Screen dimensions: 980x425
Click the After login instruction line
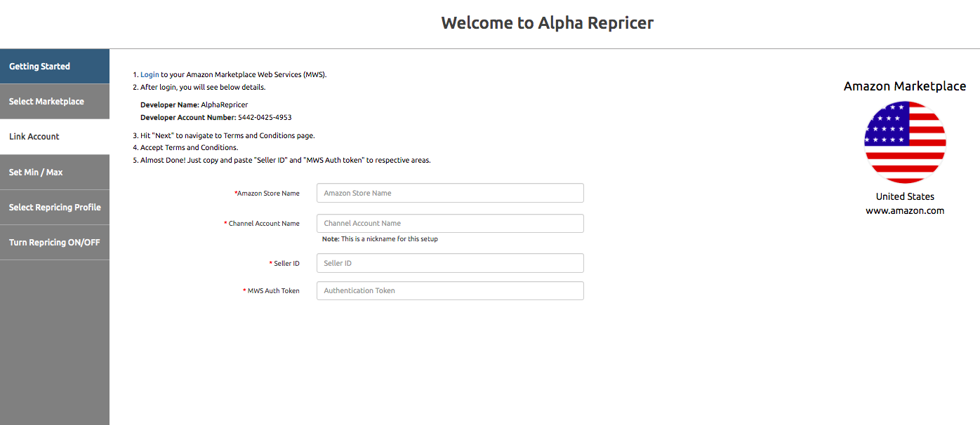tap(199, 88)
